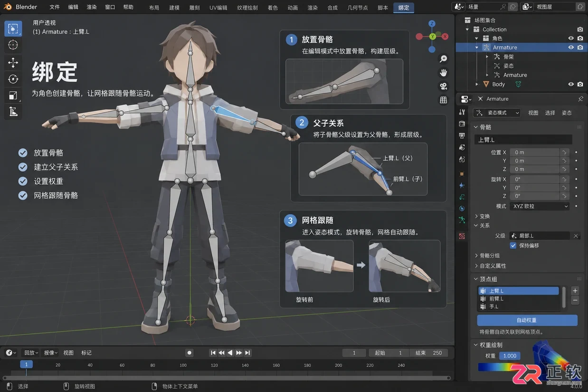Viewport: 588px width, 392px height.
Task: Add a vertex group with plus button
Action: 575,291
